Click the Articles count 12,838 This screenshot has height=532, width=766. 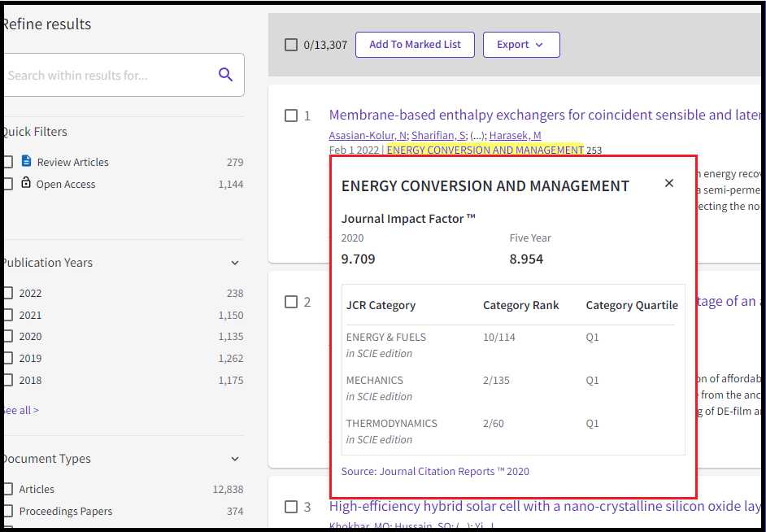pyautogui.click(x=228, y=489)
